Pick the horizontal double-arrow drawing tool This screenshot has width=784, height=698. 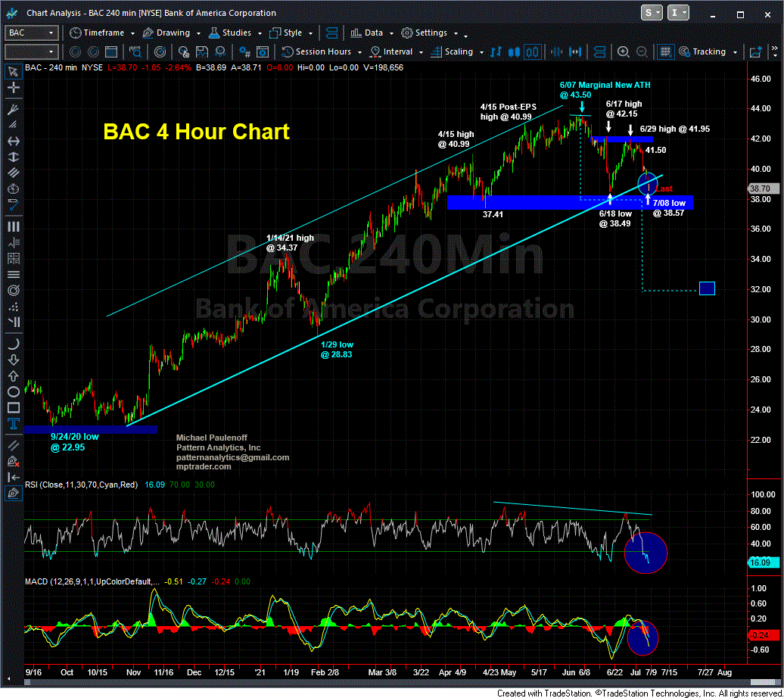click(x=14, y=141)
